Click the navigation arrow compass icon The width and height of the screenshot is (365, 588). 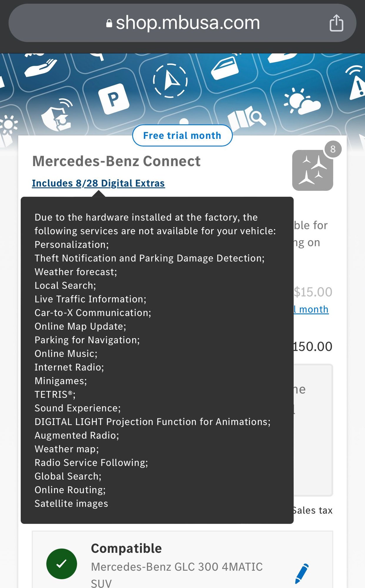pos(170,81)
